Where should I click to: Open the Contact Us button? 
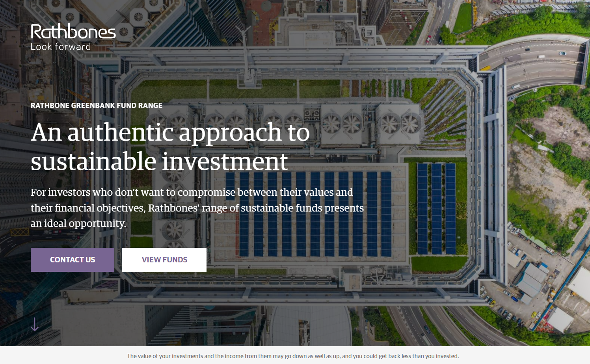click(x=73, y=260)
